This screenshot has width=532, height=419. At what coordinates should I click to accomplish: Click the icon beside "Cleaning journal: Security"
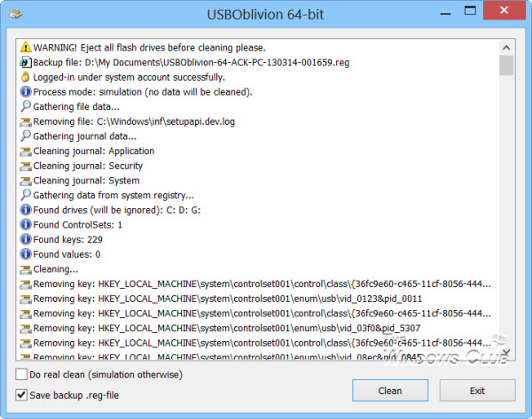26,167
